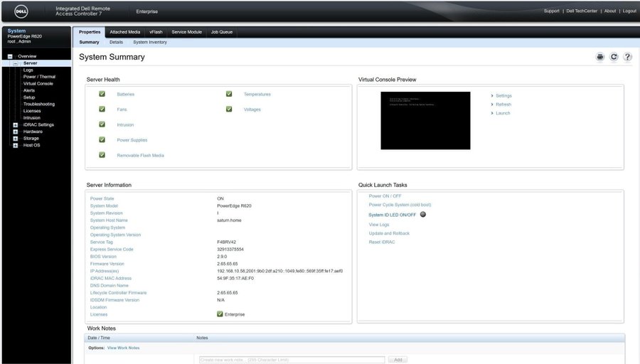Click the Voltages health link

tap(252, 109)
